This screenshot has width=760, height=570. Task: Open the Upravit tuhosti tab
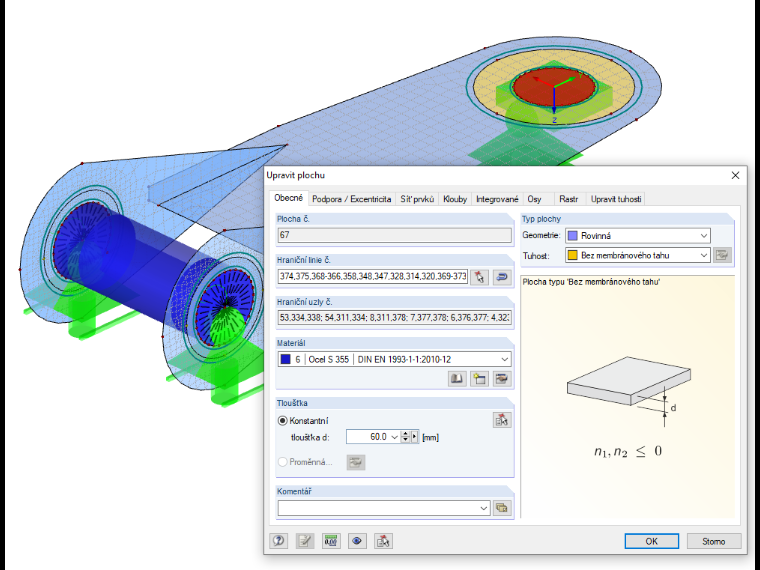616,199
